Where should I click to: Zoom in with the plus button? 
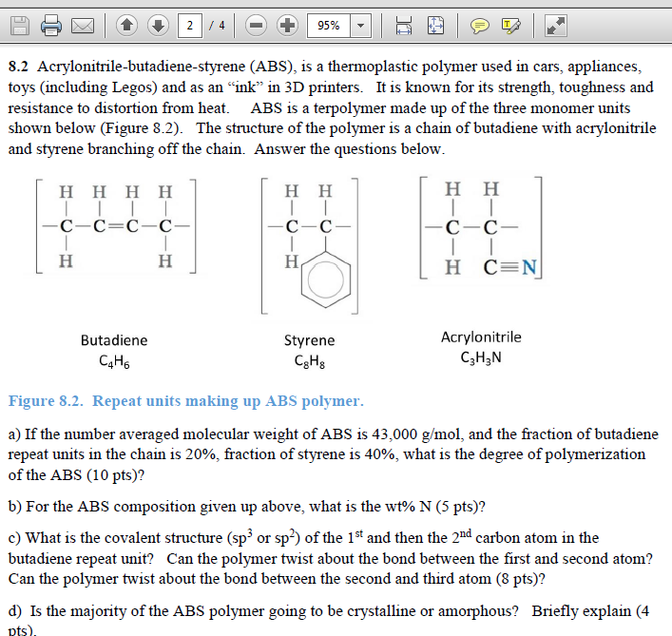(x=287, y=26)
